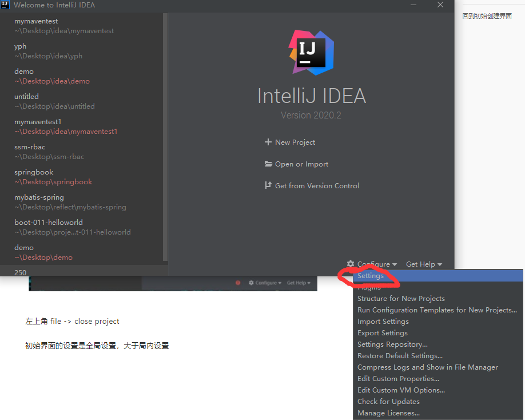The height and width of the screenshot is (420, 525).
Task: Open recent project ssm-rbac
Action: click(x=81, y=152)
